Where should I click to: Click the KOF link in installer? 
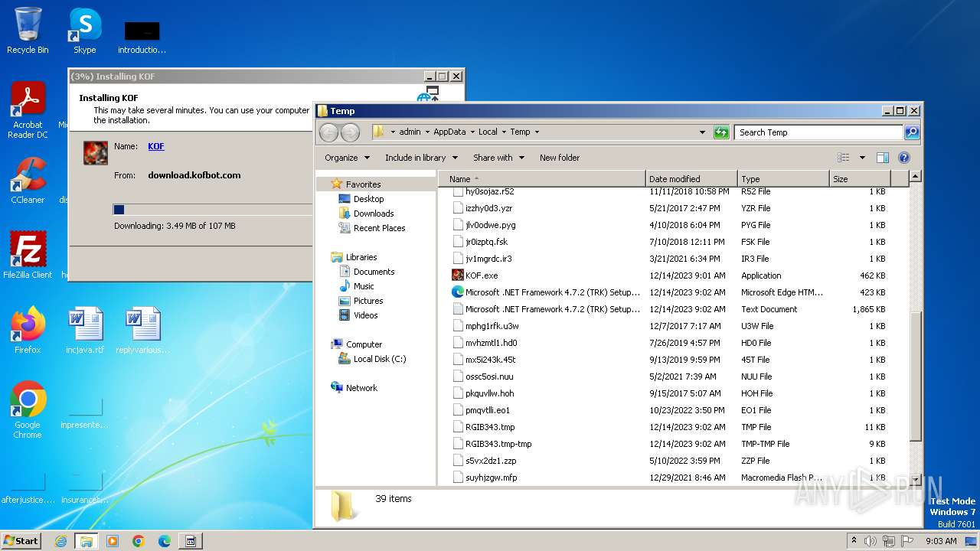pyautogui.click(x=155, y=146)
